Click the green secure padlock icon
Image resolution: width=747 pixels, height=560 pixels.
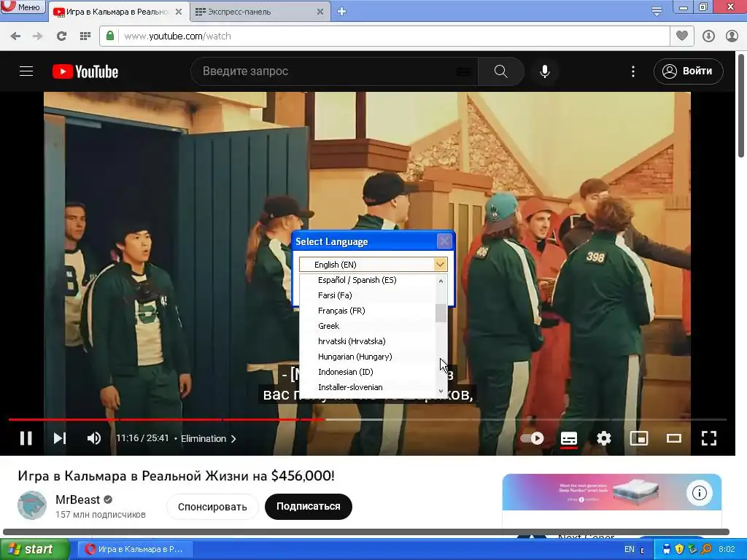110,36
